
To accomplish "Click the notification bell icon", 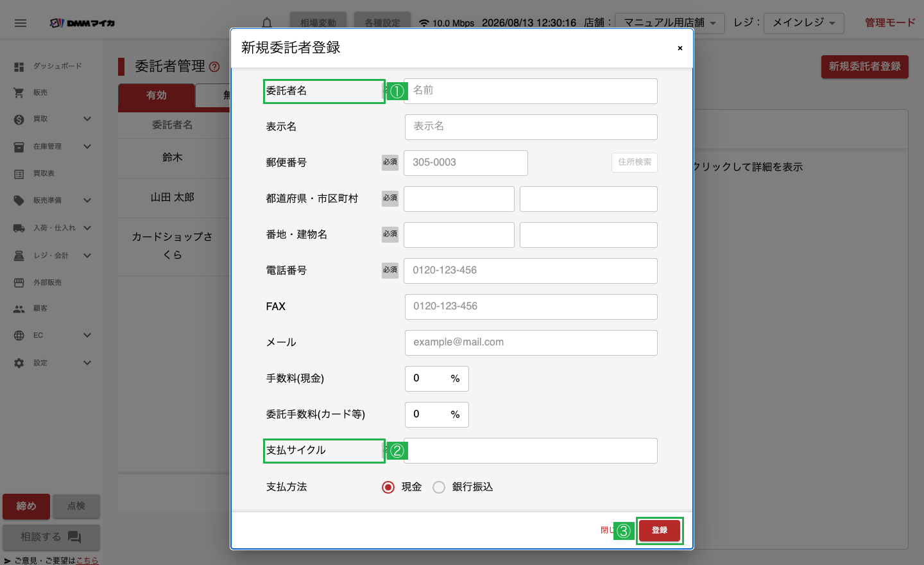I will [267, 22].
